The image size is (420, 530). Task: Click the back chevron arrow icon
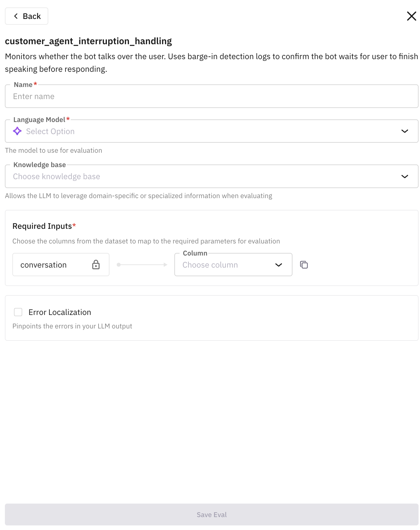(x=16, y=16)
